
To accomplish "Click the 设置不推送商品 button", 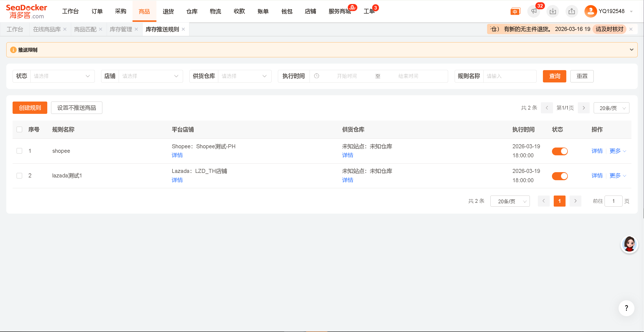I will coord(76,108).
